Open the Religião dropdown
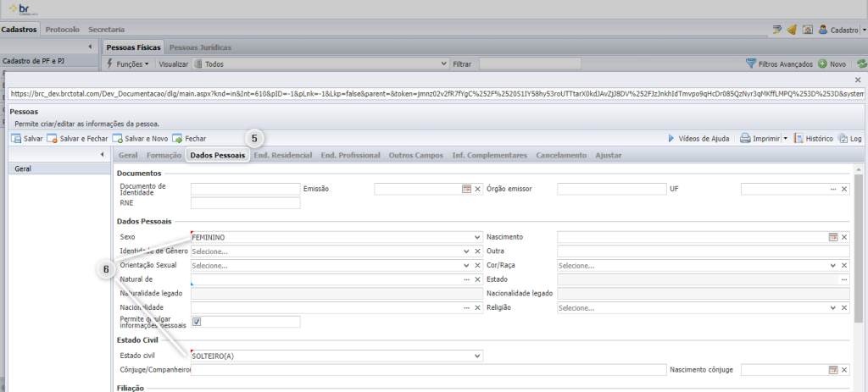 (x=833, y=308)
